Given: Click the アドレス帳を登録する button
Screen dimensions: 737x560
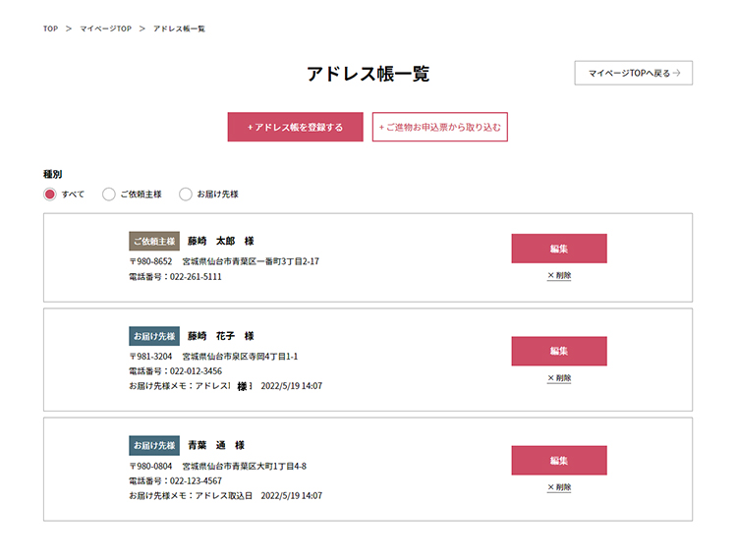Looking at the screenshot, I should 295,127.
